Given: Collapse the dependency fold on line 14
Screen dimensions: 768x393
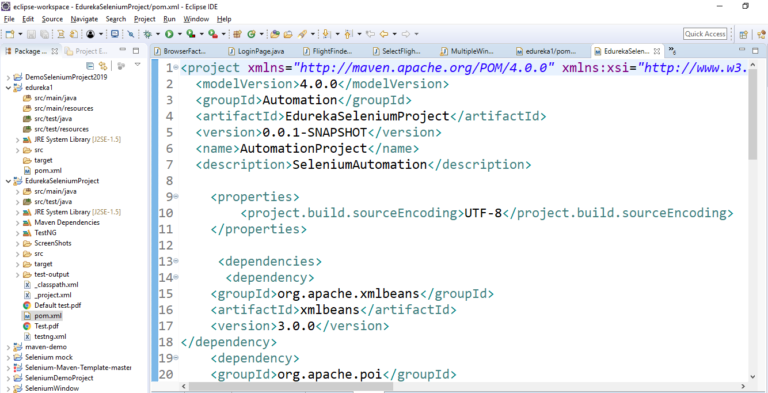Looking at the screenshot, I should click(176, 277).
